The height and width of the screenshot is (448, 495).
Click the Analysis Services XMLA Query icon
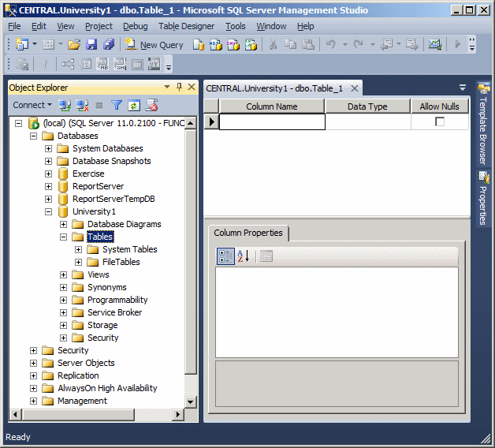[251, 44]
